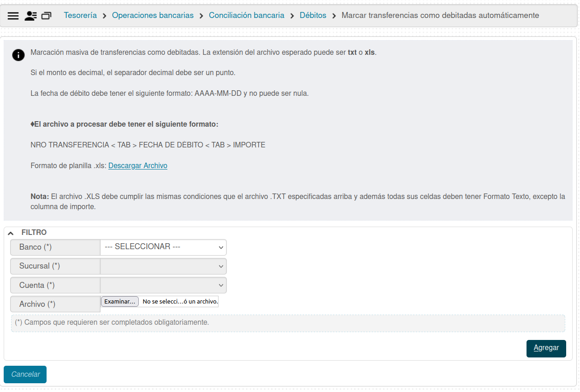Image resolution: width=580 pixels, height=392 pixels.
Task: Open Conciliación bancaria breadcrumb
Action: point(246,16)
